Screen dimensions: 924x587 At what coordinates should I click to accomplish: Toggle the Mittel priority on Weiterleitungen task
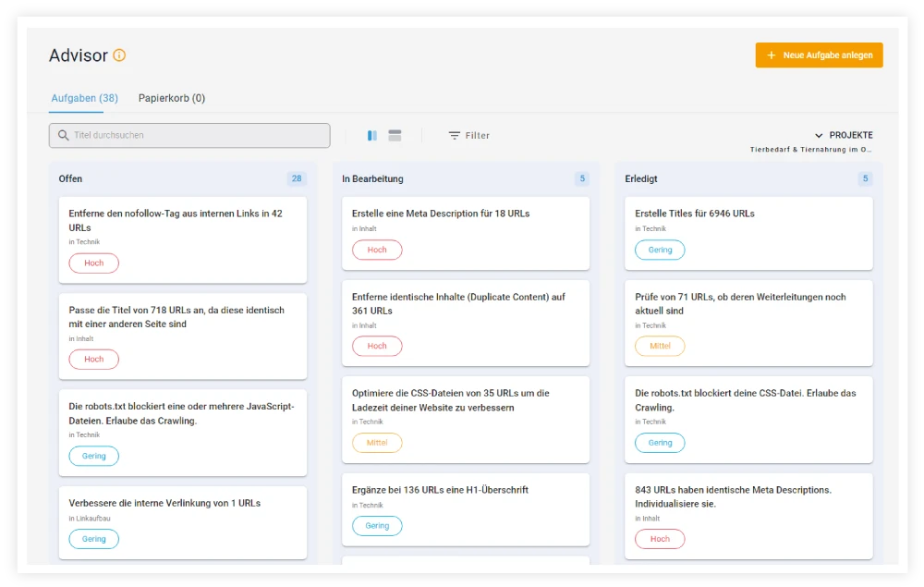660,346
